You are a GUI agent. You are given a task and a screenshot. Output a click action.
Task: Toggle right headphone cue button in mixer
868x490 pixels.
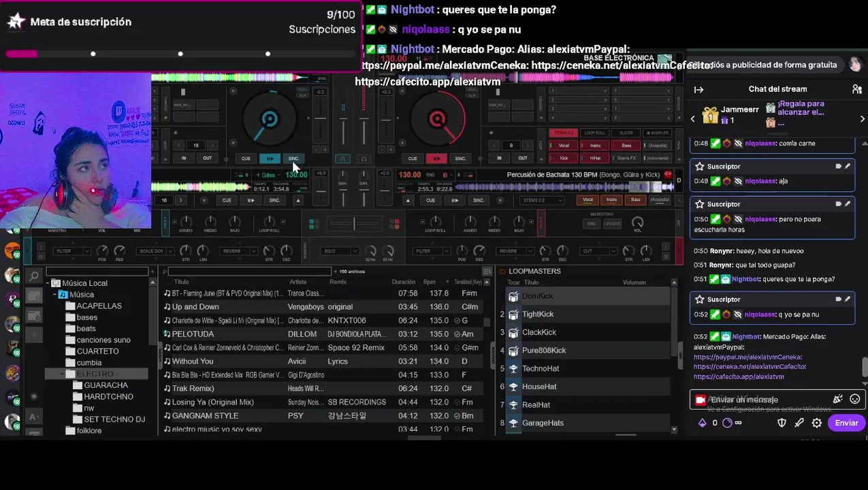(x=364, y=159)
